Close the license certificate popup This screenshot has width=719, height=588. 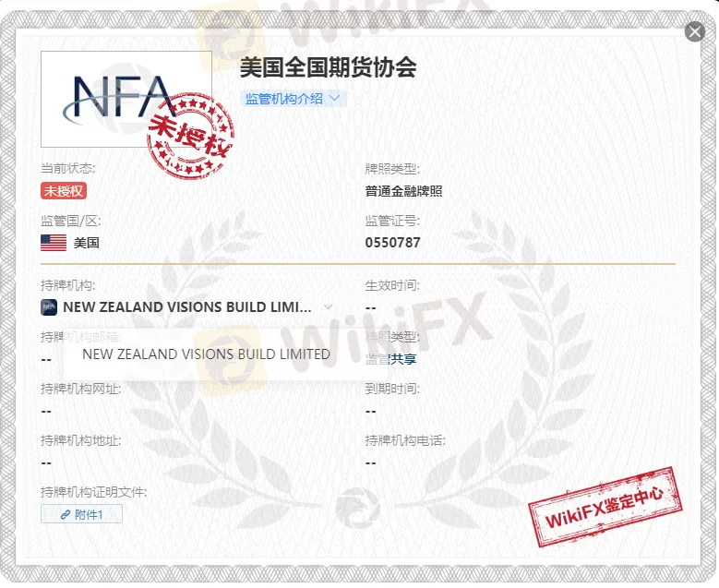pos(695,31)
